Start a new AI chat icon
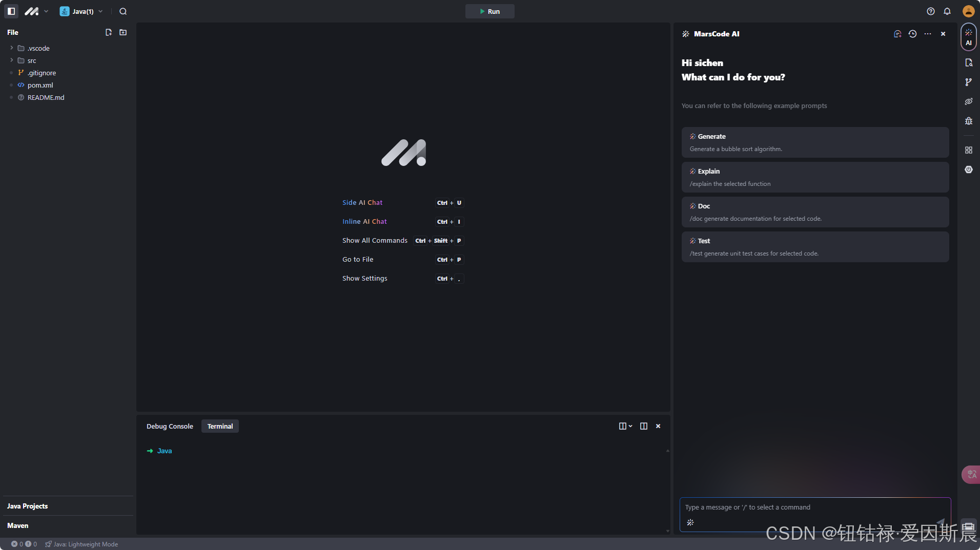This screenshot has height=550, width=980. coord(897,34)
